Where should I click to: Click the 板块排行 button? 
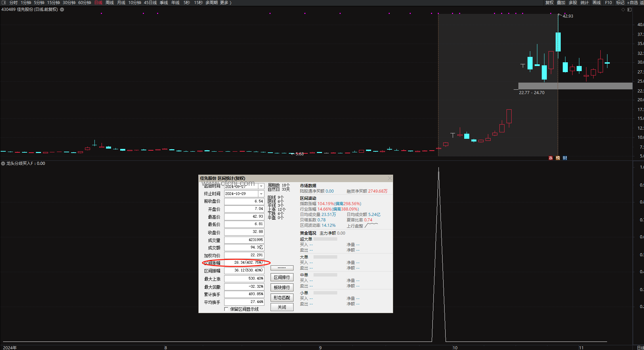point(282,287)
